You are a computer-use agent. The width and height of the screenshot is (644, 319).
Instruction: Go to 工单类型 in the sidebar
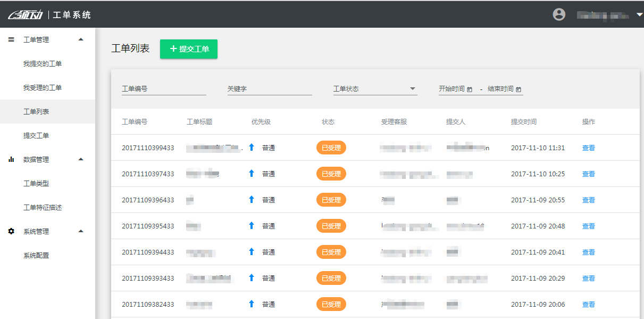pos(36,184)
